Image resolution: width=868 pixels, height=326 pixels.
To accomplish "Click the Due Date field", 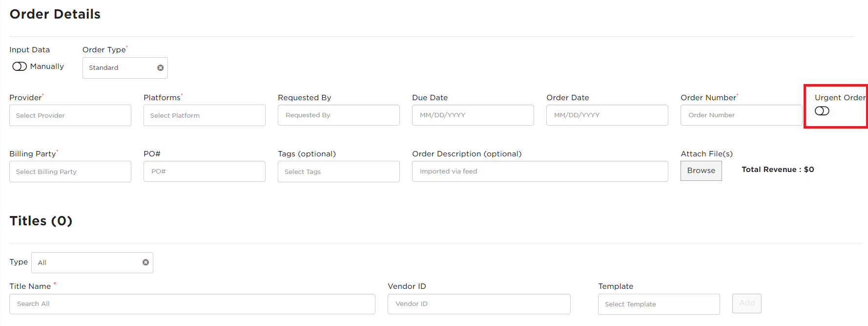I will (473, 115).
